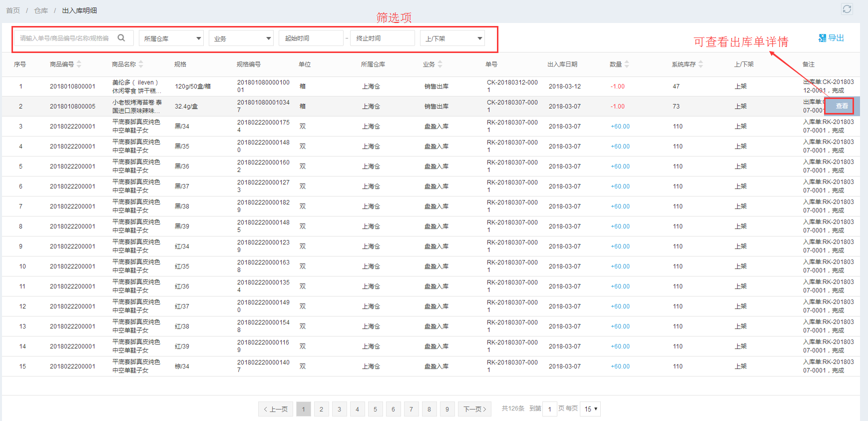Click the 备注 column header
The width and height of the screenshot is (868, 421).
[809, 64]
